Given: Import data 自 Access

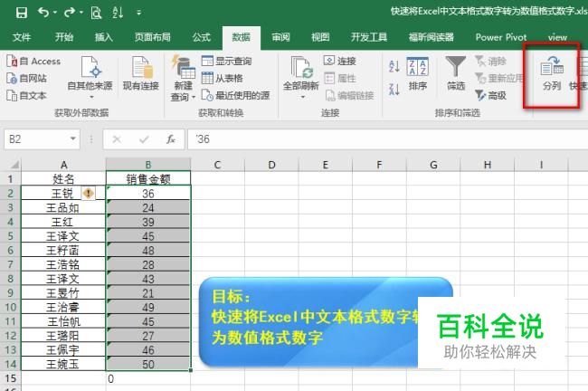Looking at the screenshot, I should [33, 62].
